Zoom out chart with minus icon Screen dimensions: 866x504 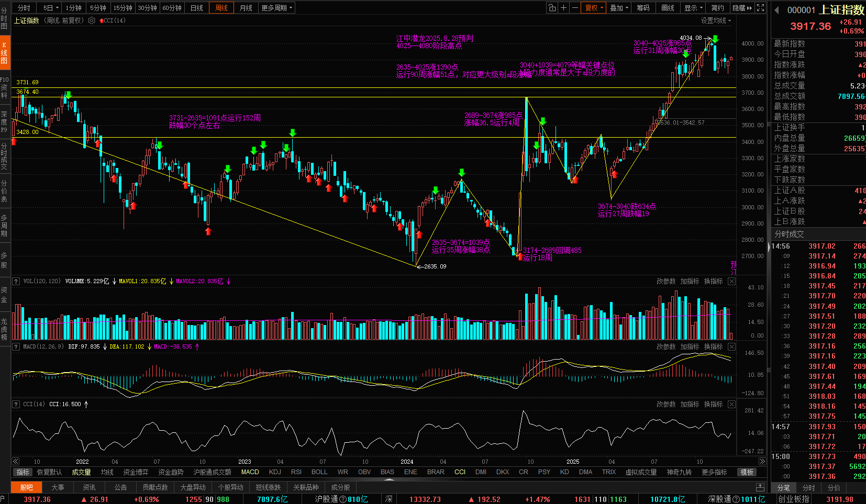575,8
